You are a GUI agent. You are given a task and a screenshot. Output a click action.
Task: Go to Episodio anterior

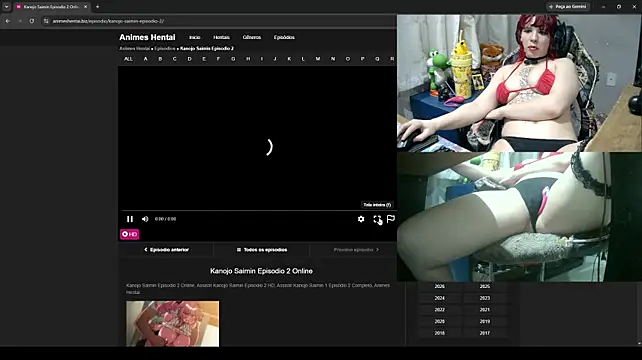pos(166,250)
